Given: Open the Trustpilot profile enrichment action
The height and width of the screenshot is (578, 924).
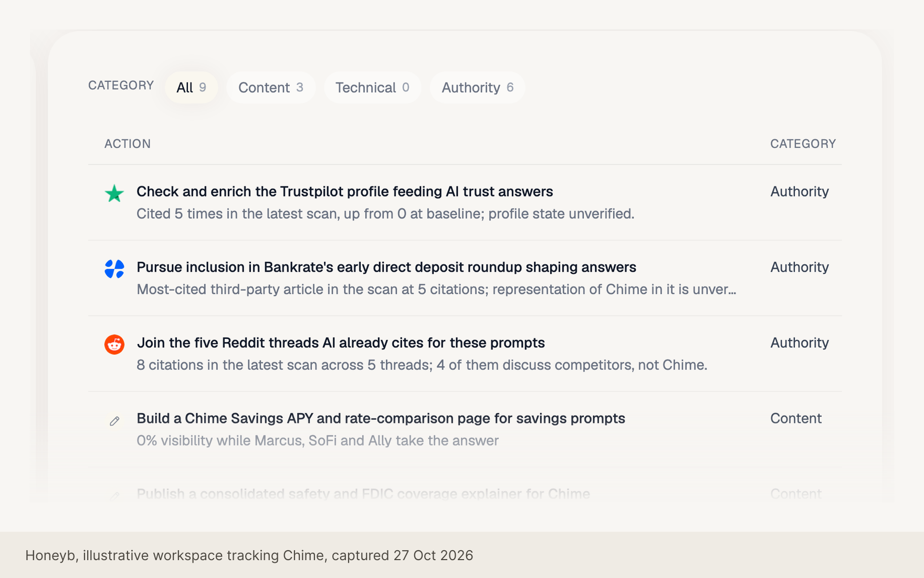Looking at the screenshot, I should [344, 192].
